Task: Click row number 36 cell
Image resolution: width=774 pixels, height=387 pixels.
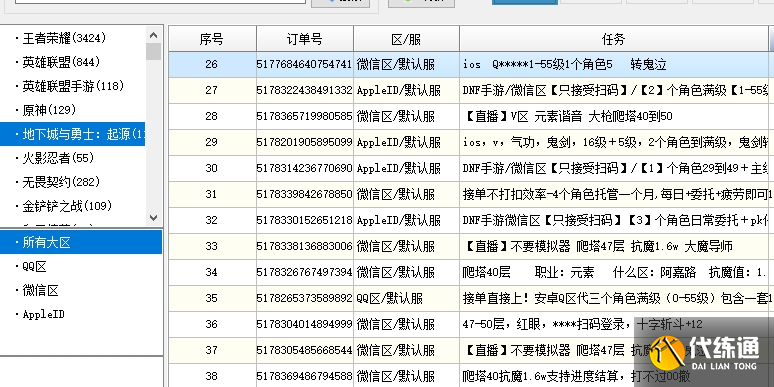Action: (x=212, y=324)
